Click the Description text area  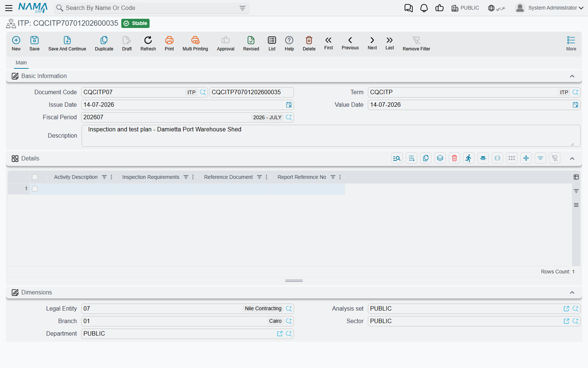331,136
